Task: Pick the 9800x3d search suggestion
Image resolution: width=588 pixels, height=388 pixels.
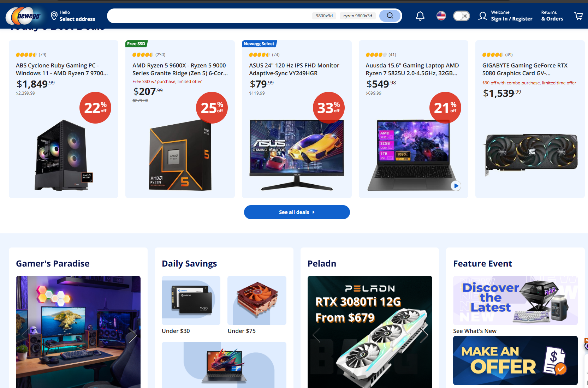Action: click(x=324, y=16)
